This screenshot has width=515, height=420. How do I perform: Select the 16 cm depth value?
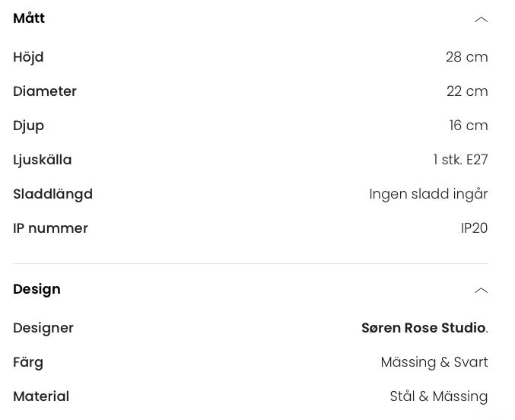coord(468,126)
